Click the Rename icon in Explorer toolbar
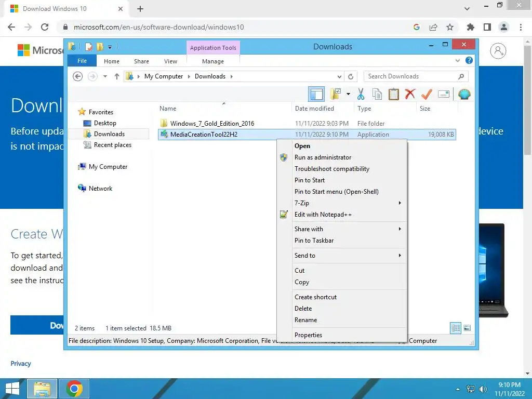The height and width of the screenshot is (399, 532). pos(444,94)
